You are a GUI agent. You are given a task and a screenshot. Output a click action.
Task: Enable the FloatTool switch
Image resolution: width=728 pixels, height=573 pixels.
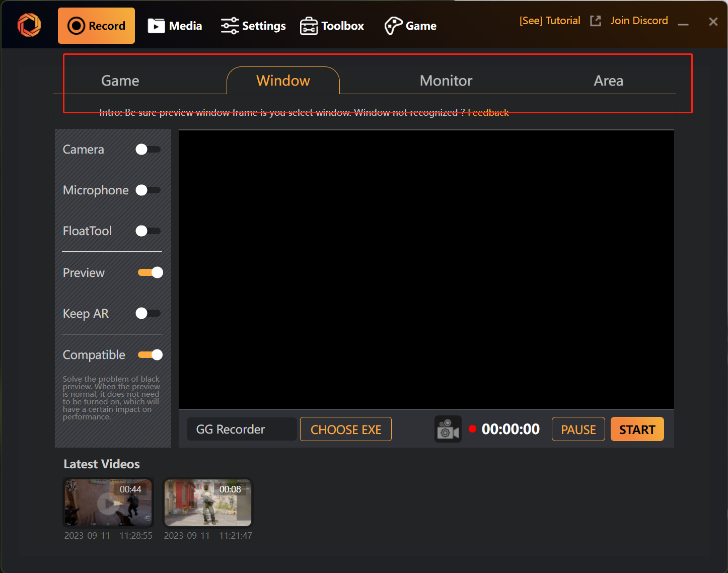tap(148, 231)
